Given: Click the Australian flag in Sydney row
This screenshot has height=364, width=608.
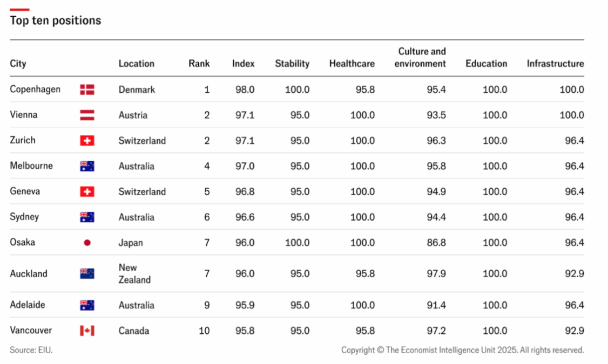Looking at the screenshot, I should click(87, 217).
